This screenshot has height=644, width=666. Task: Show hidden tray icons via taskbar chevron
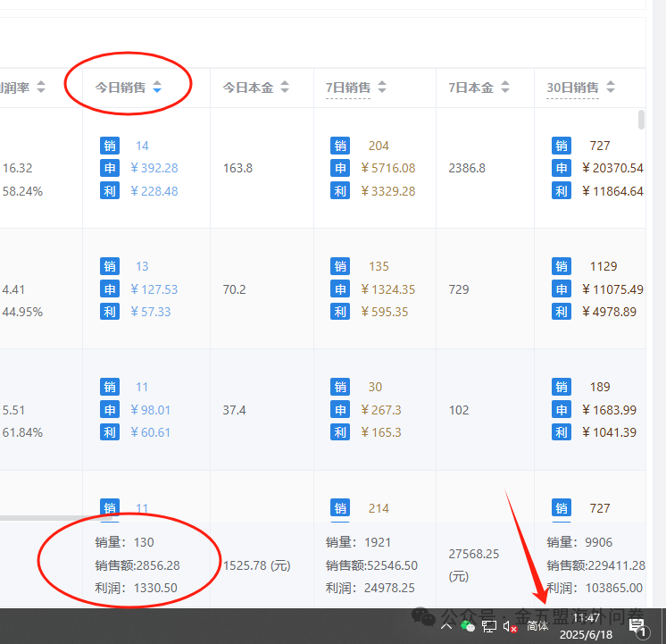pos(446,626)
